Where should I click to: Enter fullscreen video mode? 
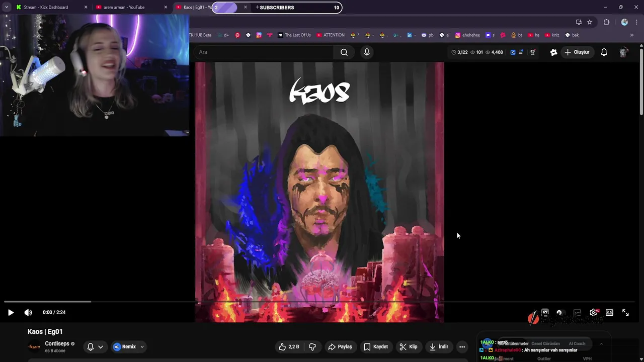coord(625,312)
